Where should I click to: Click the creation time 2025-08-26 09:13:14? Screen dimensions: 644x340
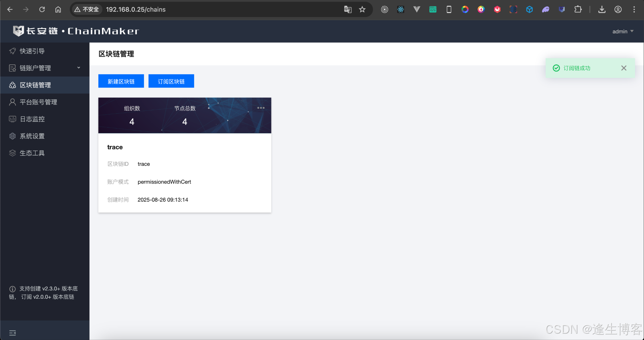pyautogui.click(x=163, y=200)
